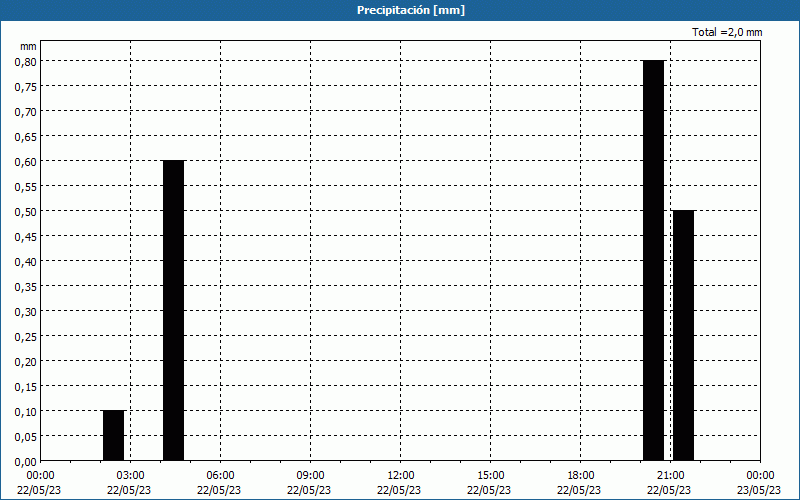Click the 0,40 y-axis label
Viewport: 800px width, 500px height.
[x=26, y=262]
